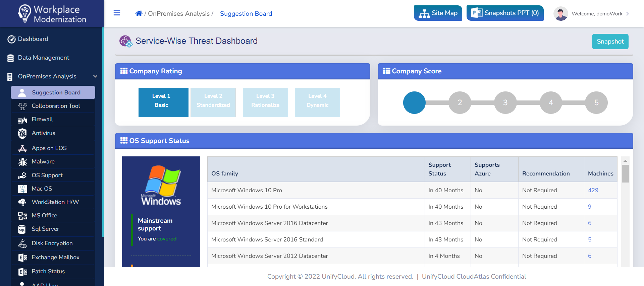Click the Workplace Modernization logo
This screenshot has height=286, width=644.
coord(52,14)
